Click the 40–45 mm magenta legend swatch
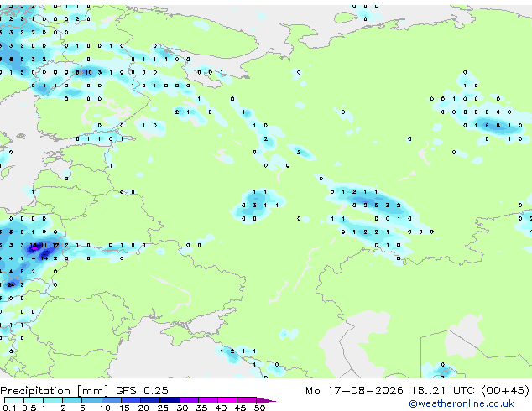This screenshot has height=411, width=532. (x=227, y=400)
